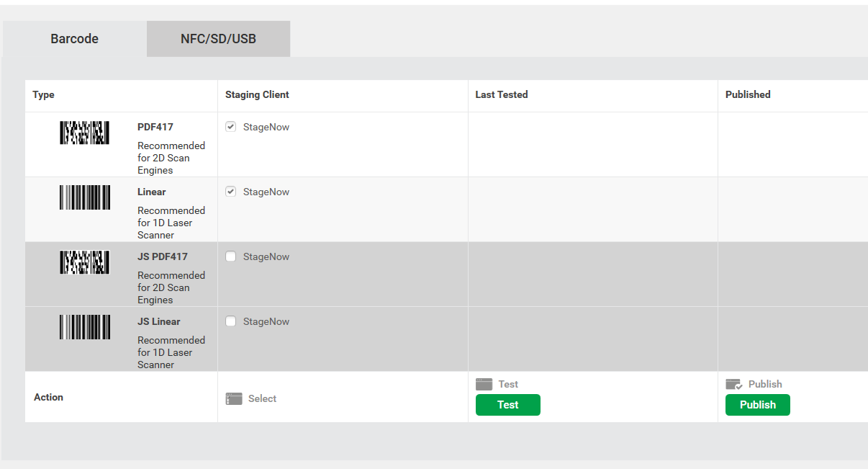Click the Staging Client column header
Viewport: 868px width, 469px height.
coord(257,94)
